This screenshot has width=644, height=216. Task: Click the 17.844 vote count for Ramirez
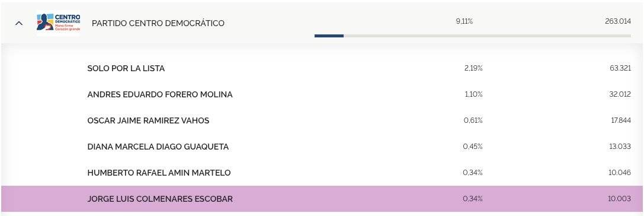[621, 120]
